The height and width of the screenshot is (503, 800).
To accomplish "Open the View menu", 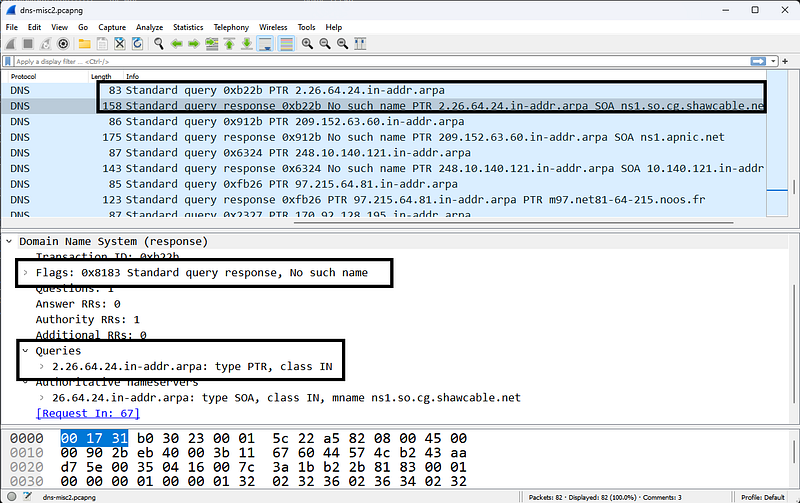I will (x=59, y=27).
